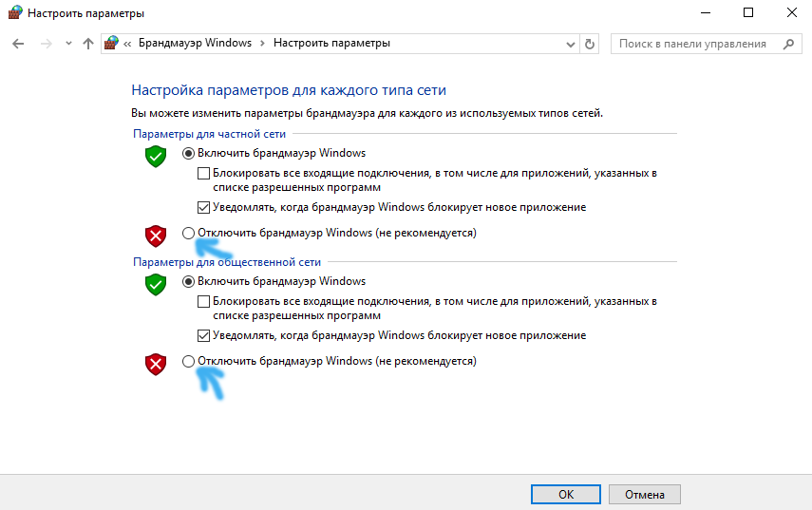Maximize the Настроить параметры window
The height and width of the screenshot is (510, 812).
click(748, 12)
